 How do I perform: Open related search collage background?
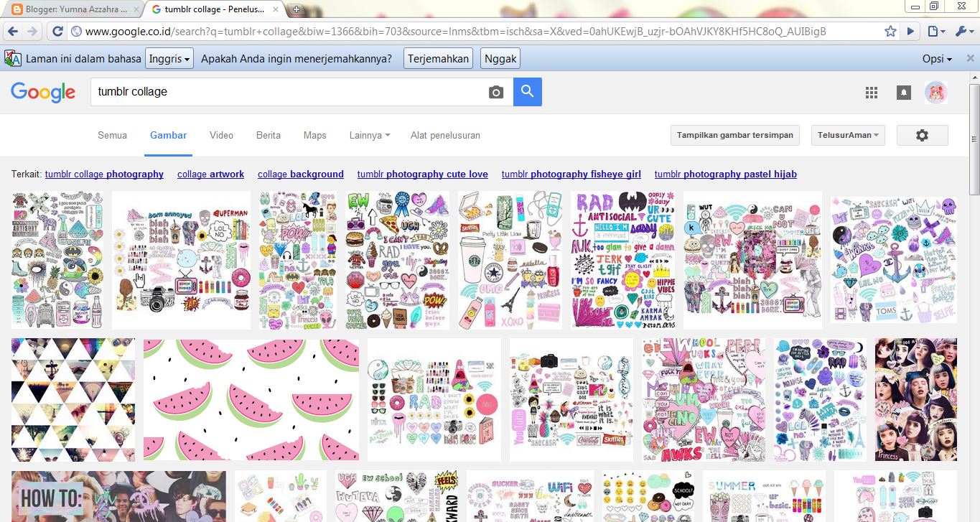pyautogui.click(x=301, y=174)
